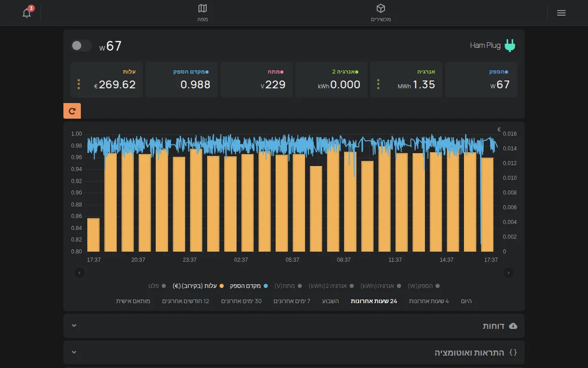This screenshot has width=588, height=368.
Task: Select last 12 months (12 חודשים אחרונים) range
Action: coord(186,301)
